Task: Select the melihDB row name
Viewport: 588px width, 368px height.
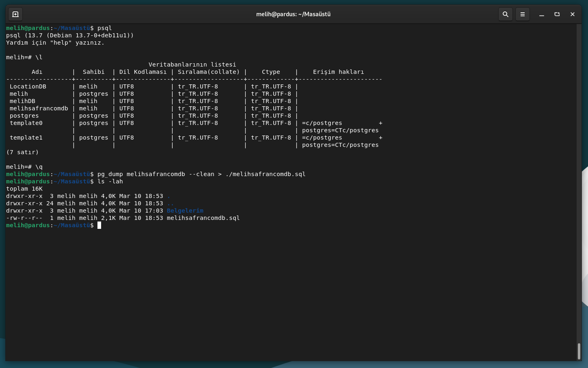Action: pos(22,101)
